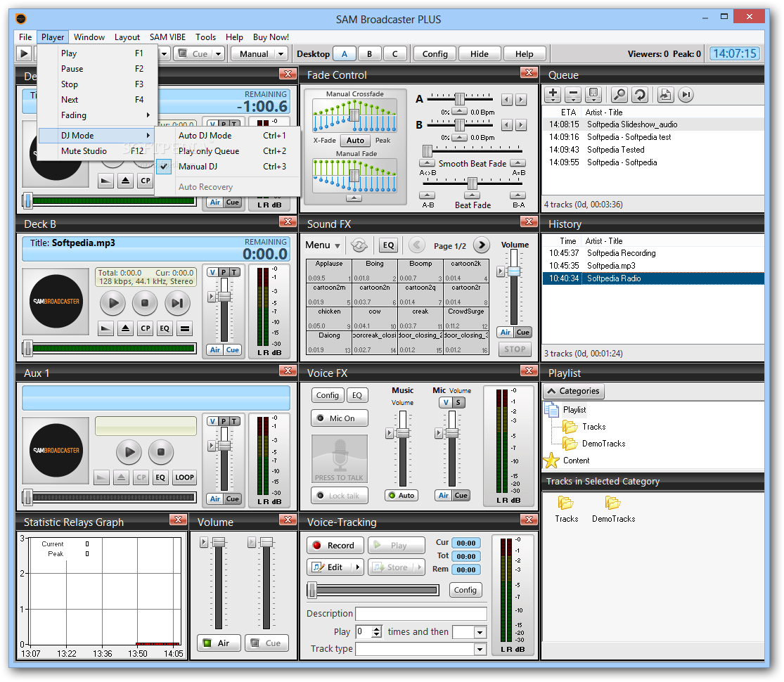Toggle the Cue button in the Volume panel
The image size is (784, 682).
(267, 643)
